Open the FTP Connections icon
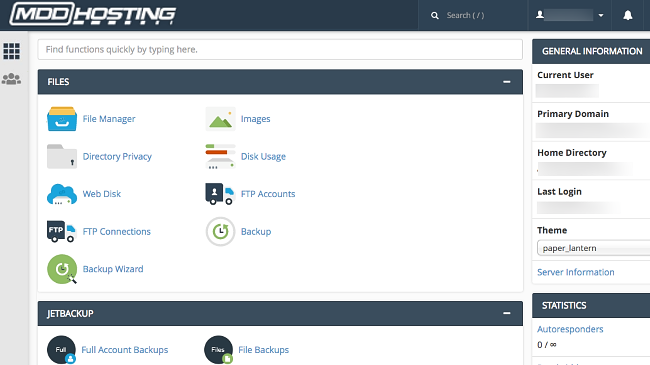Viewport: 650px width, 365px height. (61, 231)
